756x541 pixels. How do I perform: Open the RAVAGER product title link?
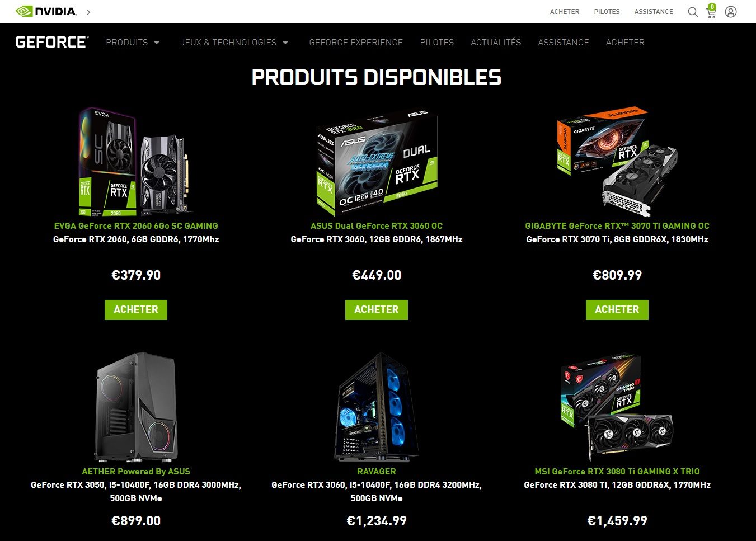377,472
